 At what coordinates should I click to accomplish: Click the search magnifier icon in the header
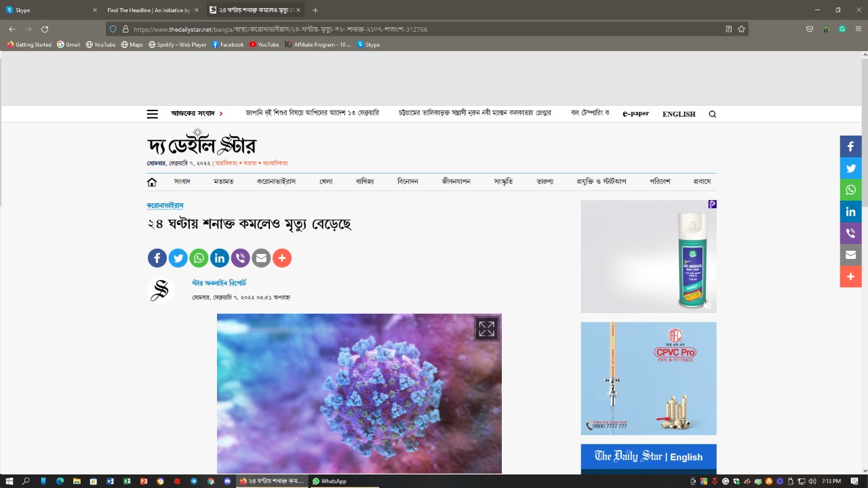pyautogui.click(x=712, y=114)
